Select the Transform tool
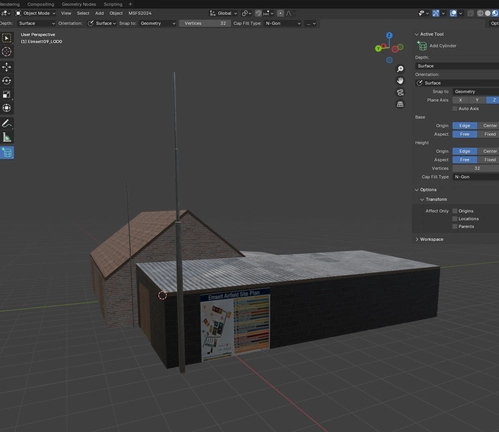The height and width of the screenshot is (432, 499). pos(7,108)
